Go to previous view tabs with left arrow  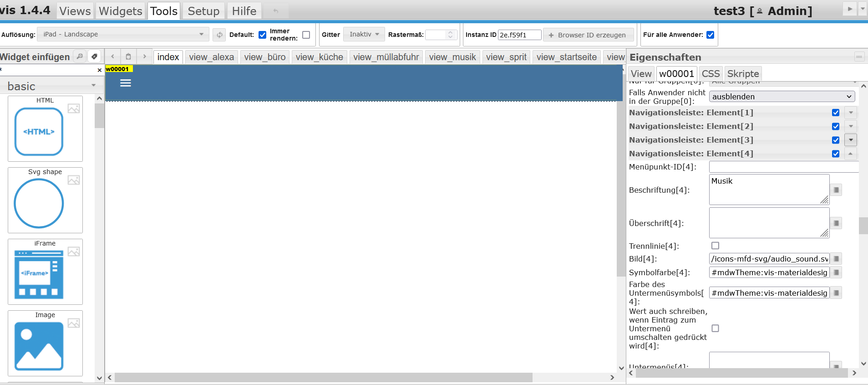112,56
